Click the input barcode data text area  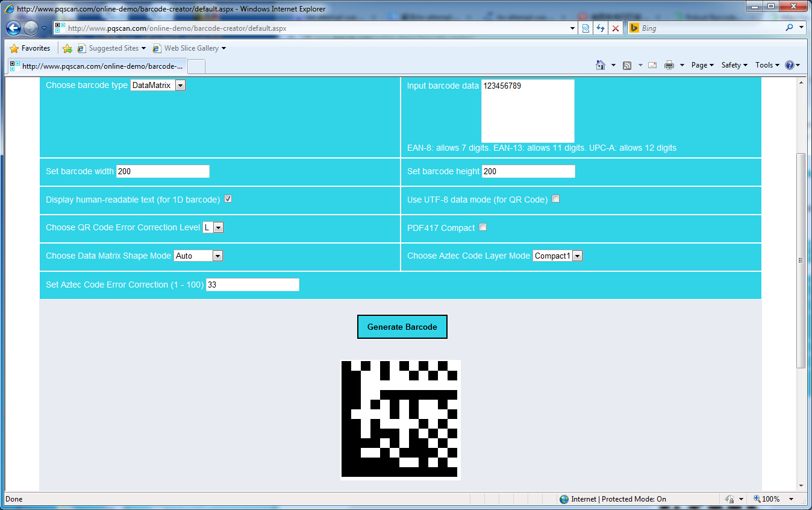(x=528, y=111)
